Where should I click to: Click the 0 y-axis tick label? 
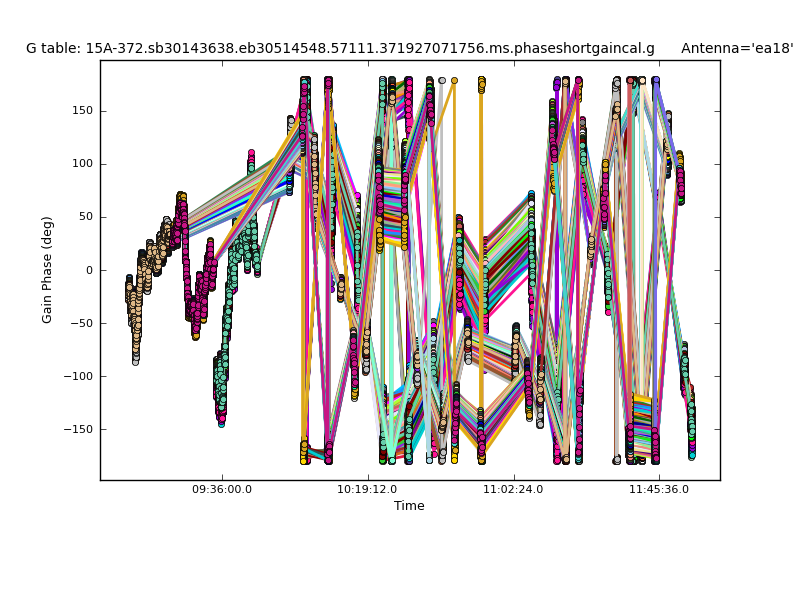point(88,270)
